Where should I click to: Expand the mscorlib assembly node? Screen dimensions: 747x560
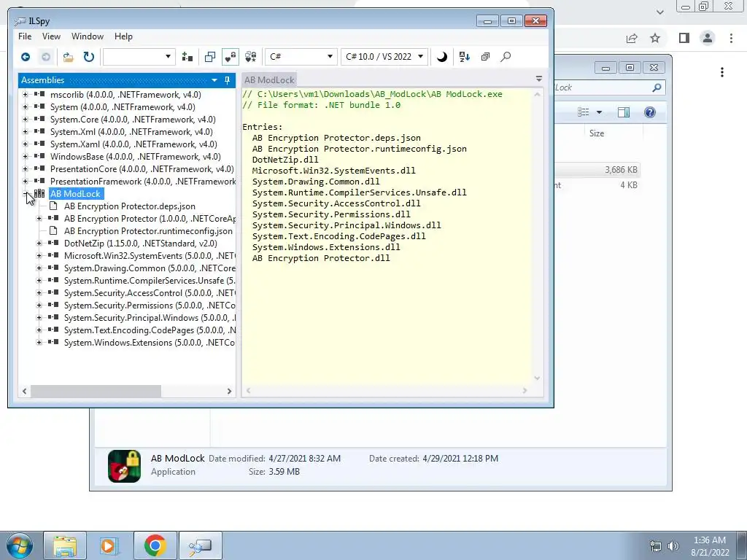(x=26, y=94)
